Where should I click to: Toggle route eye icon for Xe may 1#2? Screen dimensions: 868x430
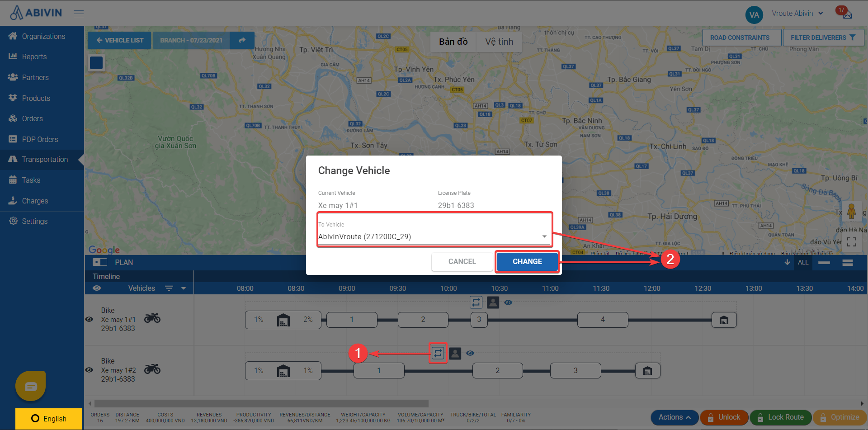point(470,353)
